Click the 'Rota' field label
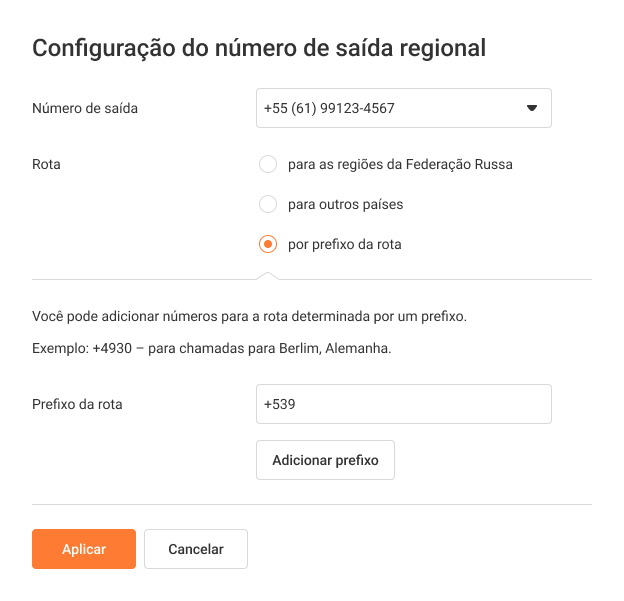The height and width of the screenshot is (601, 624). (47, 164)
